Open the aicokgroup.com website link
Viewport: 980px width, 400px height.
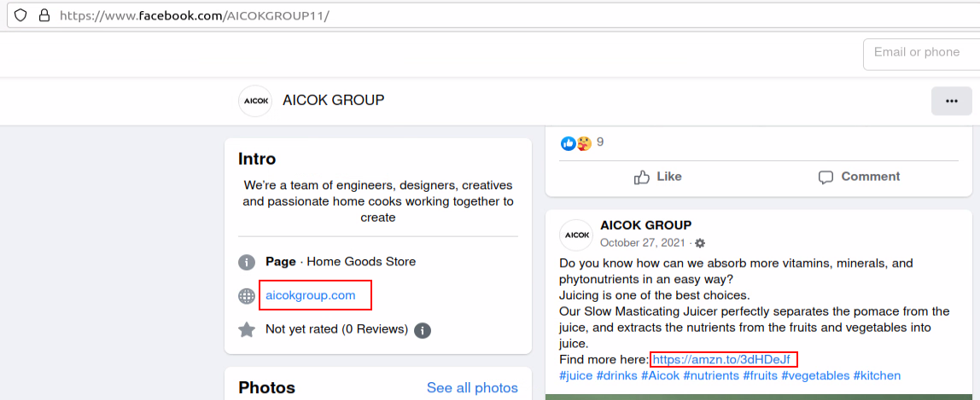coord(311,295)
